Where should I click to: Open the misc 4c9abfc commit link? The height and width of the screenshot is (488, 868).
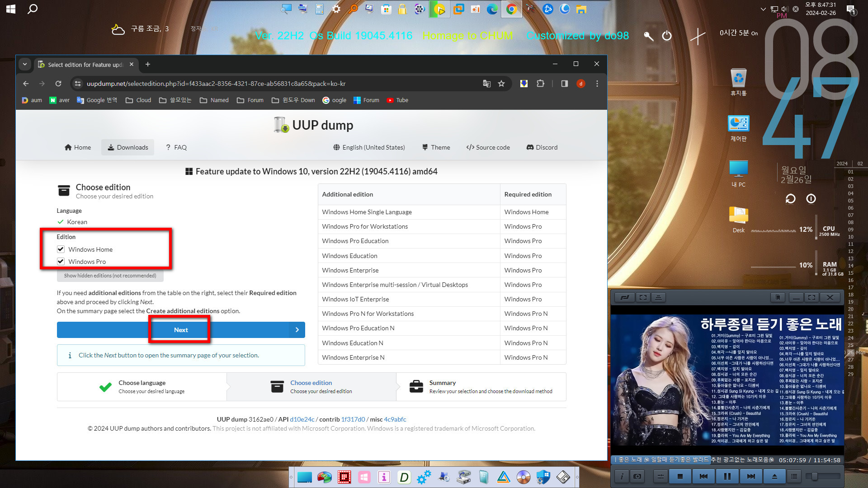[x=395, y=419]
